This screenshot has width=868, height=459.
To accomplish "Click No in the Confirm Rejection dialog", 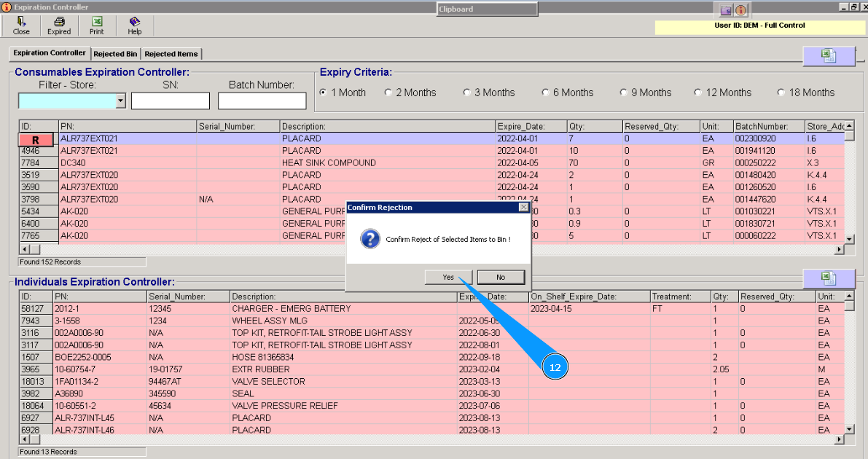I will coord(501,277).
